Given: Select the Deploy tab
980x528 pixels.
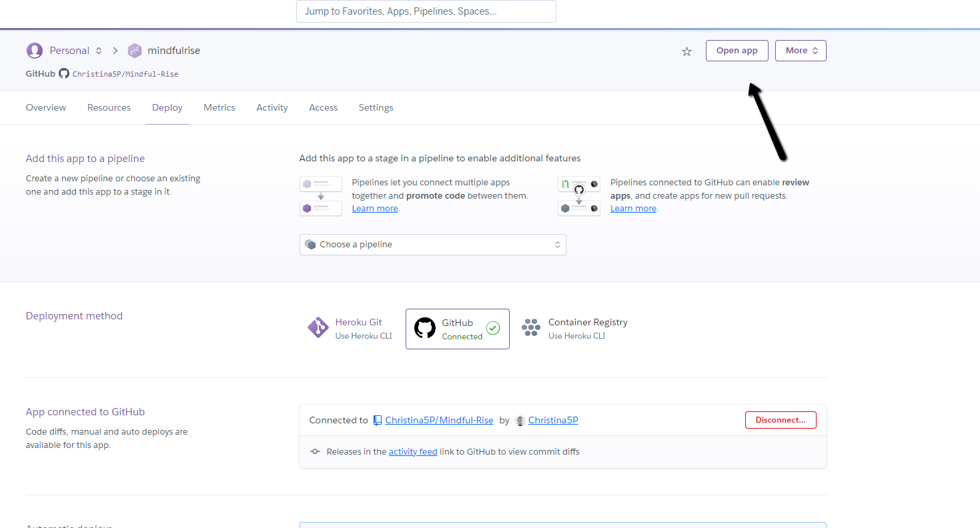Looking at the screenshot, I should [167, 107].
